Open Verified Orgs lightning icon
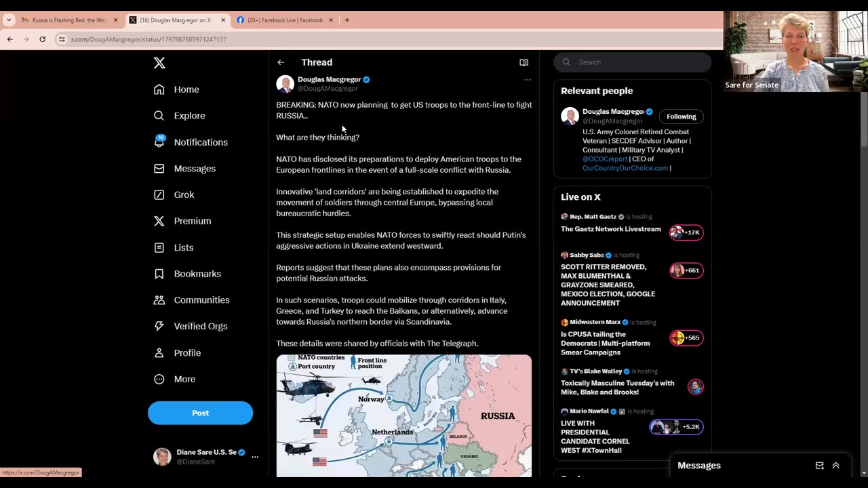Screen dimensions: 868x488 [x=159, y=326]
